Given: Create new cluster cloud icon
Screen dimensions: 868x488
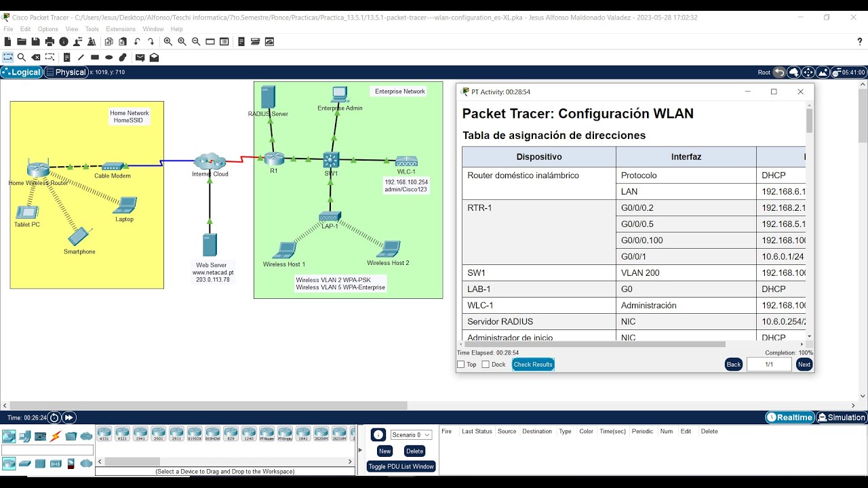Looking at the screenshot, I should (x=793, y=72).
